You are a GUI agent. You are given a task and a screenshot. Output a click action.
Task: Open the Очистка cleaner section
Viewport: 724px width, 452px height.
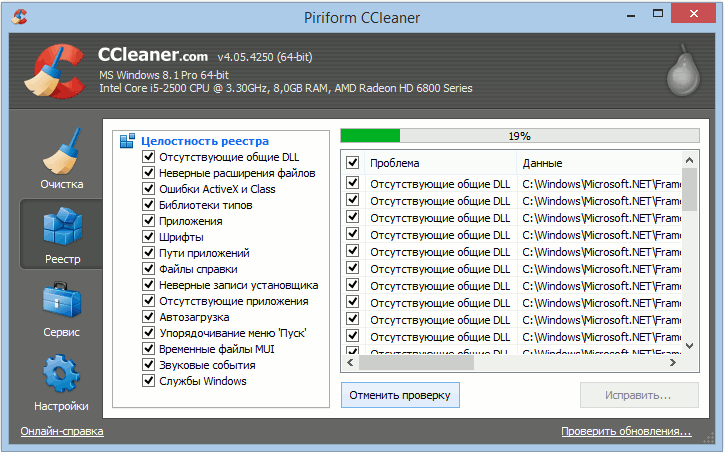pos(62,159)
